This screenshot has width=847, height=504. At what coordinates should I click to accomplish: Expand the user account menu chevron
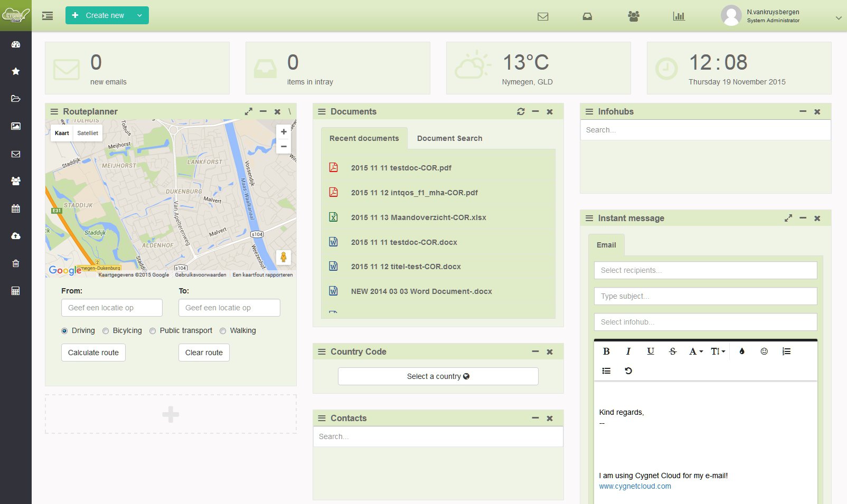point(838,18)
